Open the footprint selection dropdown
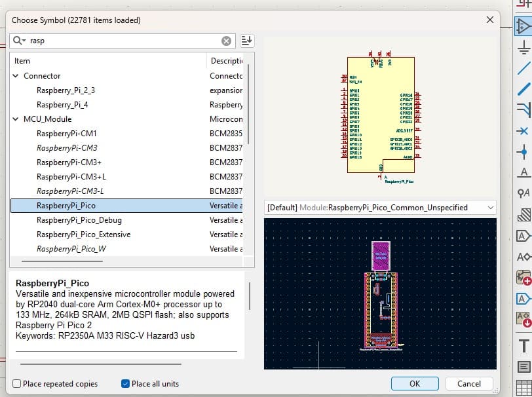532x397 pixels. coord(380,207)
